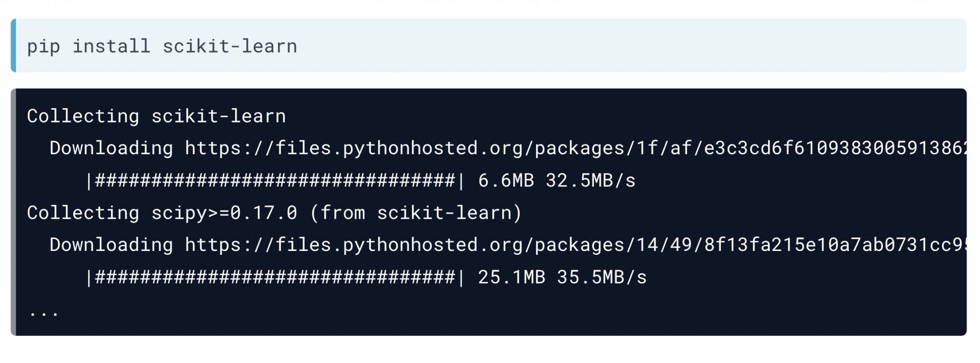Click the "35.5MB/s" download speed text
Image resolution: width=980 pixels, height=363 pixels.
pyautogui.click(x=602, y=277)
